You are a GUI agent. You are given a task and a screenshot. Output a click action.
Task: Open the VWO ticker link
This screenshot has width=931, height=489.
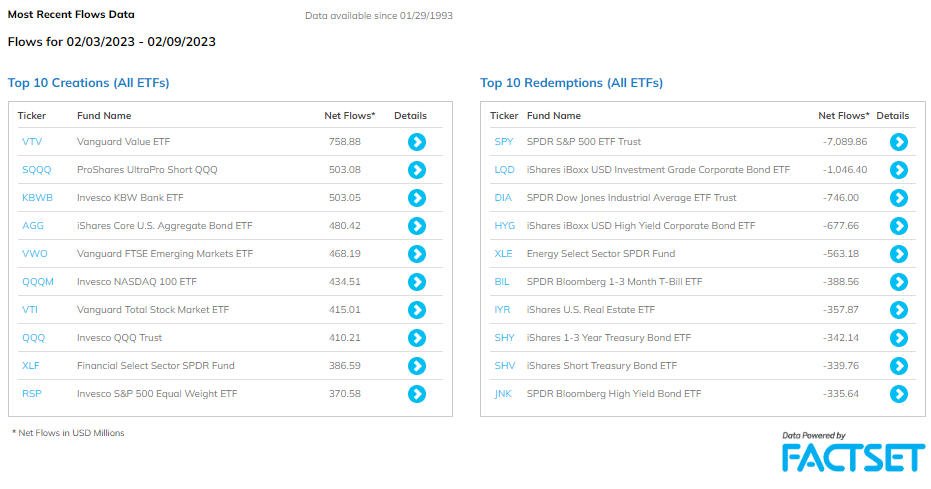click(x=34, y=253)
